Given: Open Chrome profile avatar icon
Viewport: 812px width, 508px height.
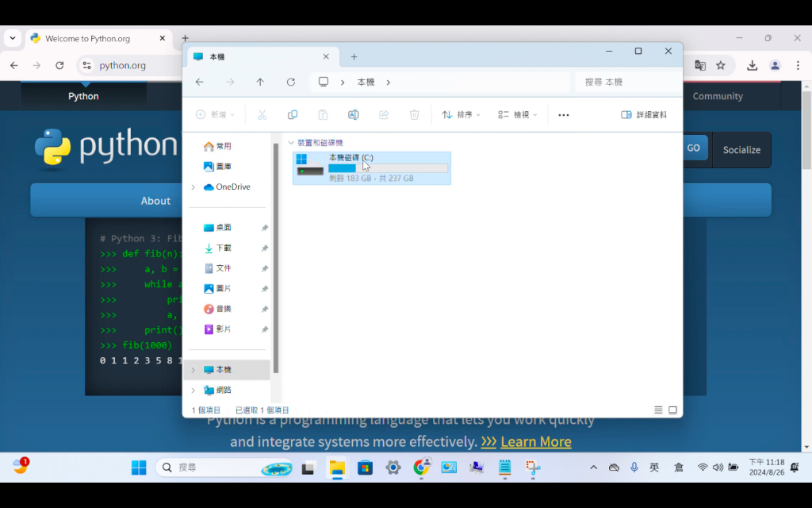Looking at the screenshot, I should point(775,65).
